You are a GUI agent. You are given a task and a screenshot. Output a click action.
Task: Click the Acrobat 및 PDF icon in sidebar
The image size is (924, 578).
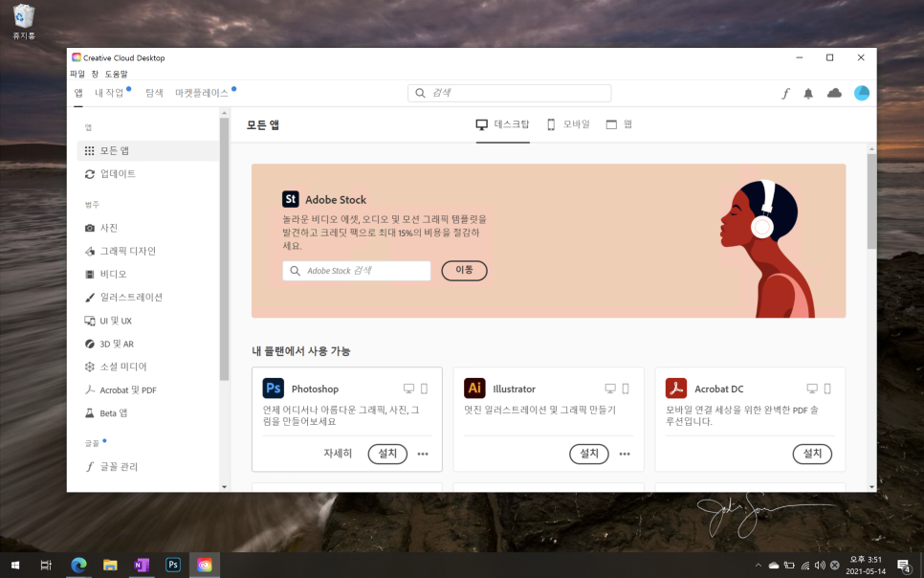click(x=90, y=389)
